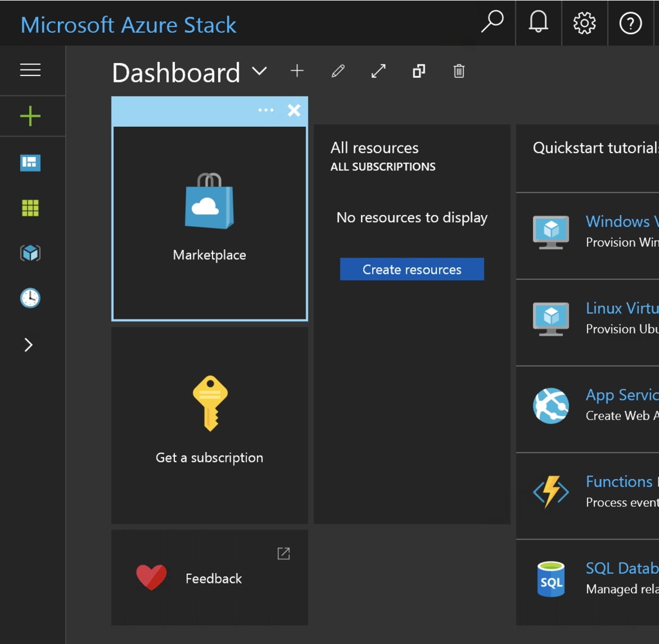Open the Marketplace tile ellipsis menu
The image size is (659, 644).
click(266, 110)
